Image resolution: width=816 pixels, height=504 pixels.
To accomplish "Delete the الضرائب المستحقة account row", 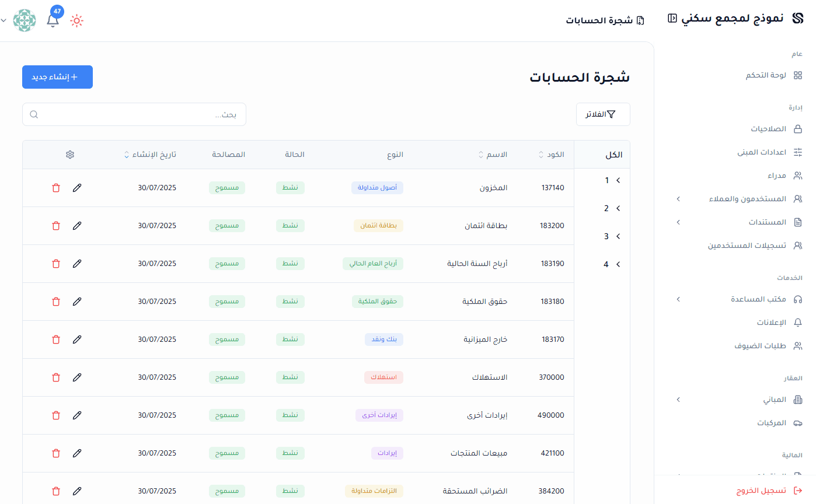I will pyautogui.click(x=56, y=491).
